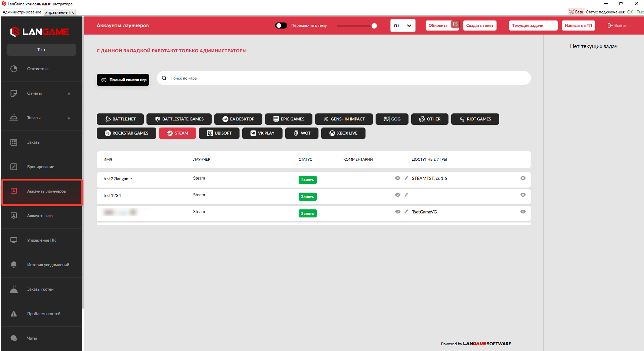
Task: Show comment eye for test1234
Action: [x=398, y=195]
